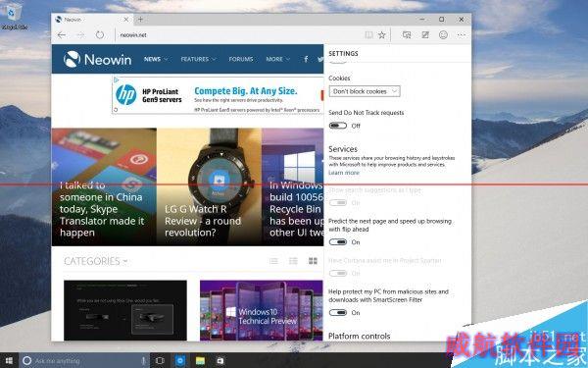Click the Services section heading
This screenshot has height=368, width=588.
[x=343, y=149]
